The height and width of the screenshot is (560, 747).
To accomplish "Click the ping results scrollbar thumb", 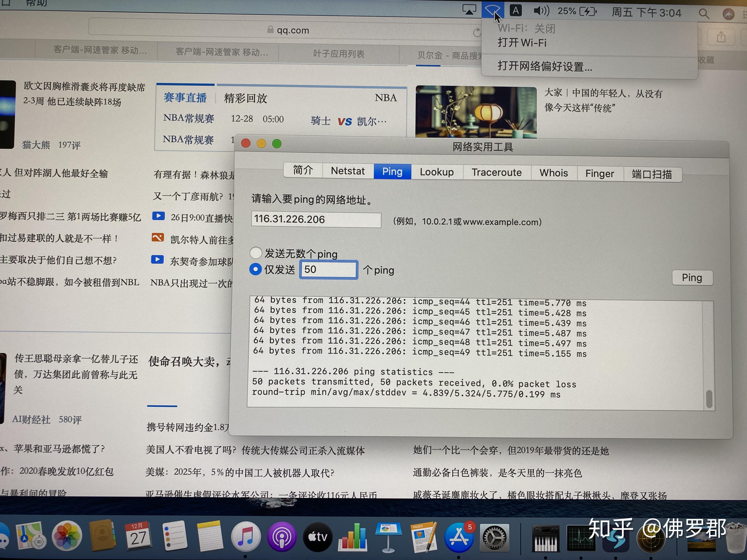I will click(709, 399).
